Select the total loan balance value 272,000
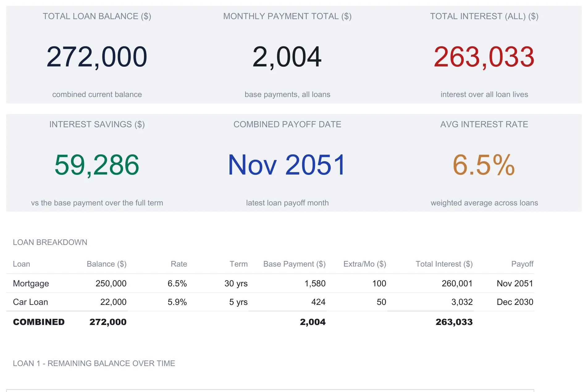 coord(97,57)
